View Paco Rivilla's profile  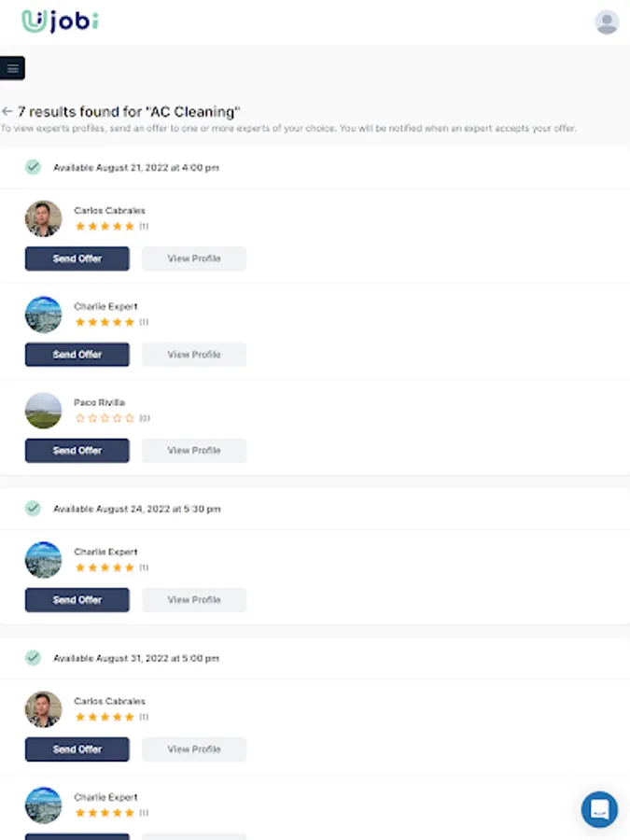tap(194, 451)
